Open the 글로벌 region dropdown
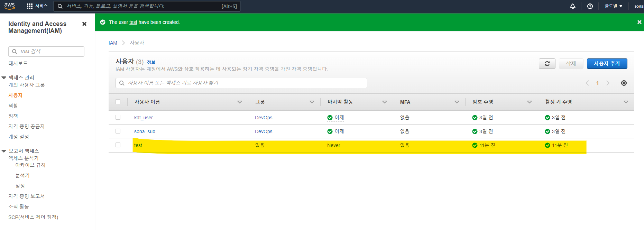The image size is (644, 230). tap(614, 6)
